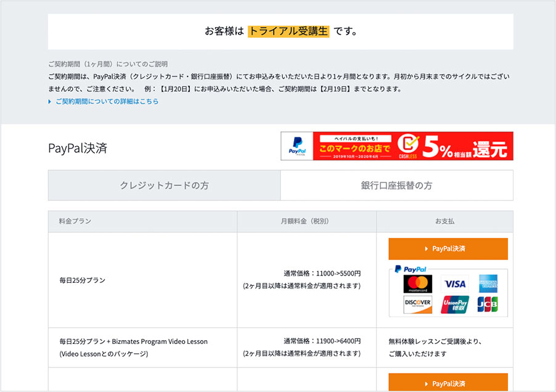Click the JCB card logo
This screenshot has width=556, height=392.
coord(488,304)
